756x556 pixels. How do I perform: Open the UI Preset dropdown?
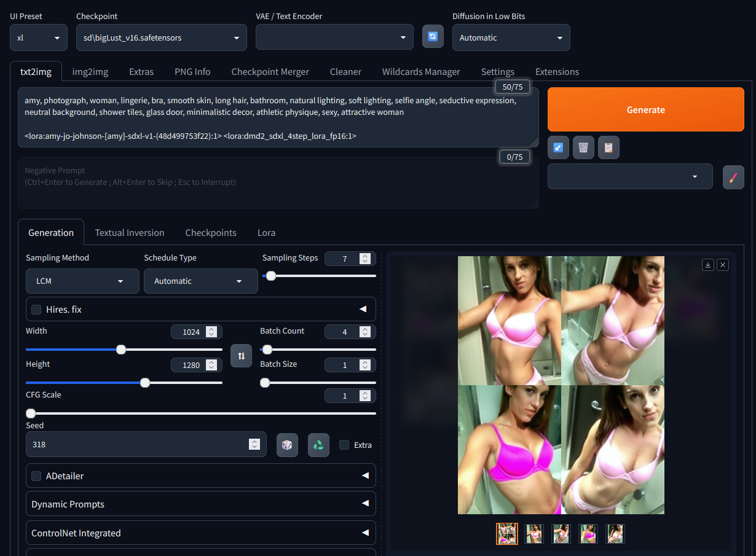click(39, 37)
